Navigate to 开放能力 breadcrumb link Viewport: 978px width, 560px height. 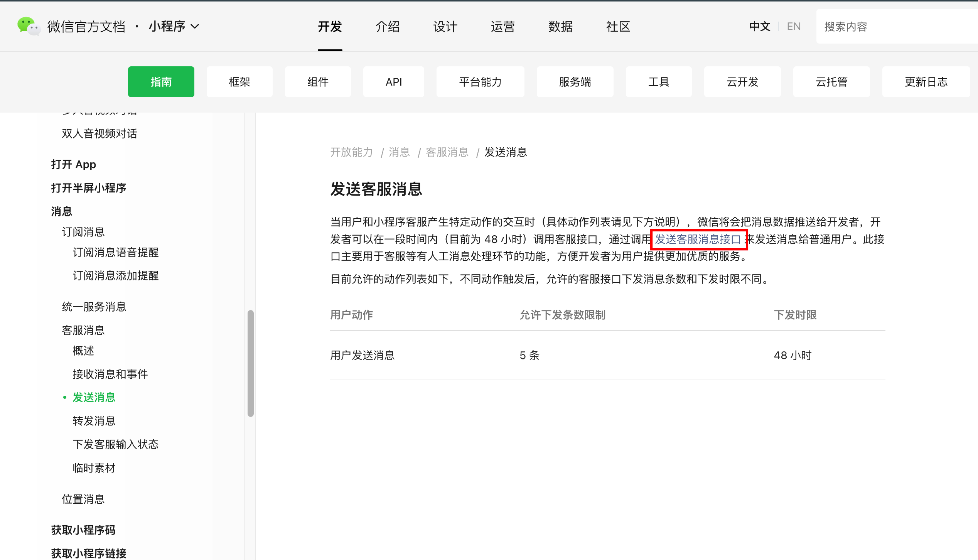[x=351, y=152]
